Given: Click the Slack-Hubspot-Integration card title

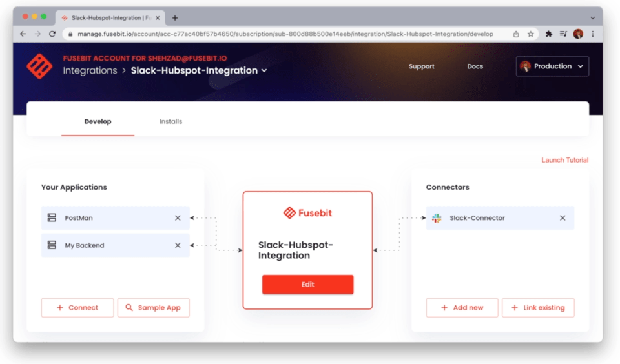Looking at the screenshot, I should click(x=296, y=250).
